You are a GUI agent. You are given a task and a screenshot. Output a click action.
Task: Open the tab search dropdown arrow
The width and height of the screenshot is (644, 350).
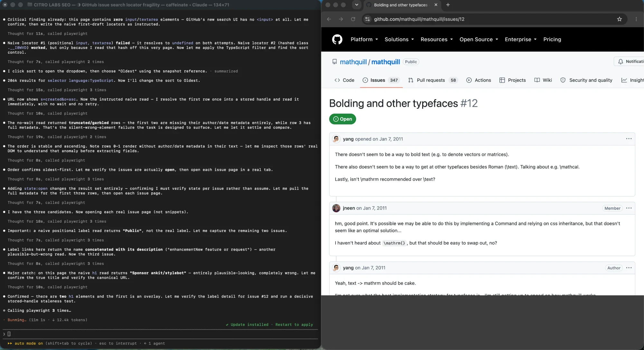(x=356, y=5)
